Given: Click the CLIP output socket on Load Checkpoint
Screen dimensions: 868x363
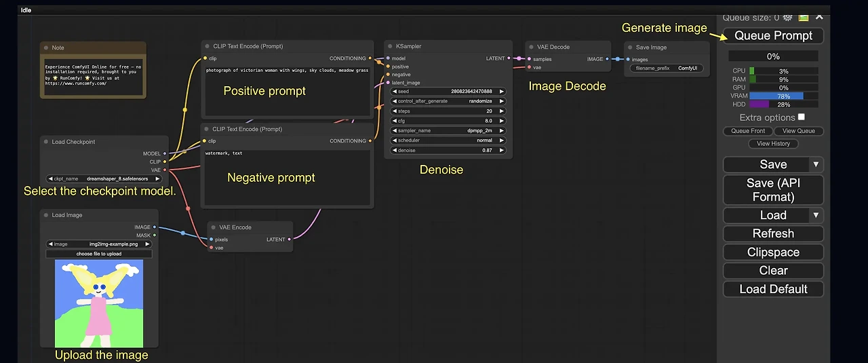Looking at the screenshot, I should (165, 161).
